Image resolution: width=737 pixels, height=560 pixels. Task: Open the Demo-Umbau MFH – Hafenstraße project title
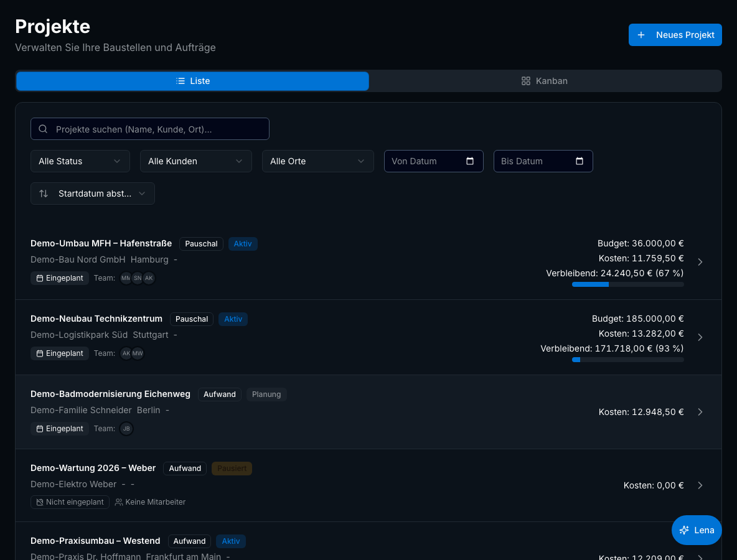pos(101,243)
